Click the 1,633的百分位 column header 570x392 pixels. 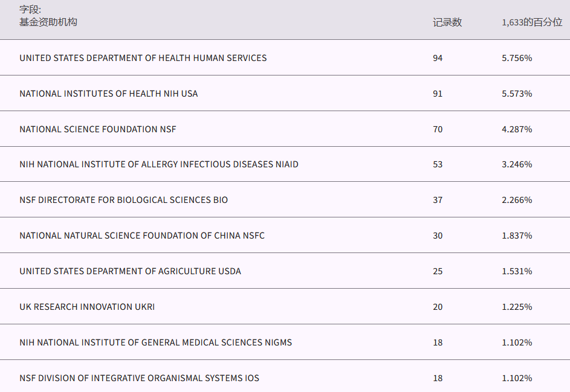(532, 22)
